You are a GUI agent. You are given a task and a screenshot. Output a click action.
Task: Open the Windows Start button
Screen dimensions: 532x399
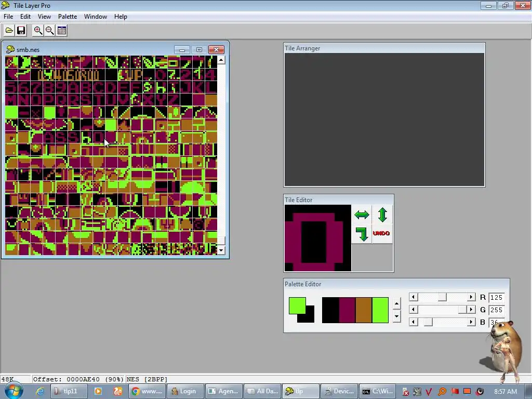pyautogui.click(x=14, y=391)
